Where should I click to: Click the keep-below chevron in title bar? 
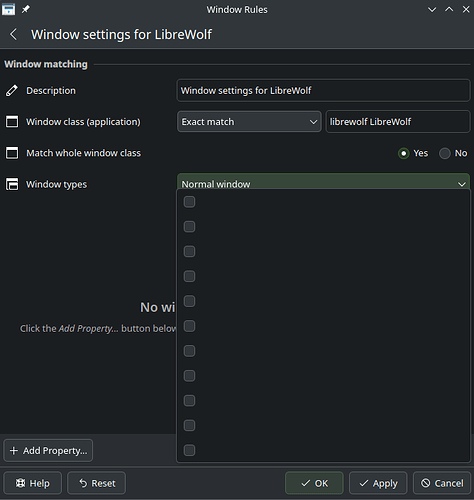(432, 10)
